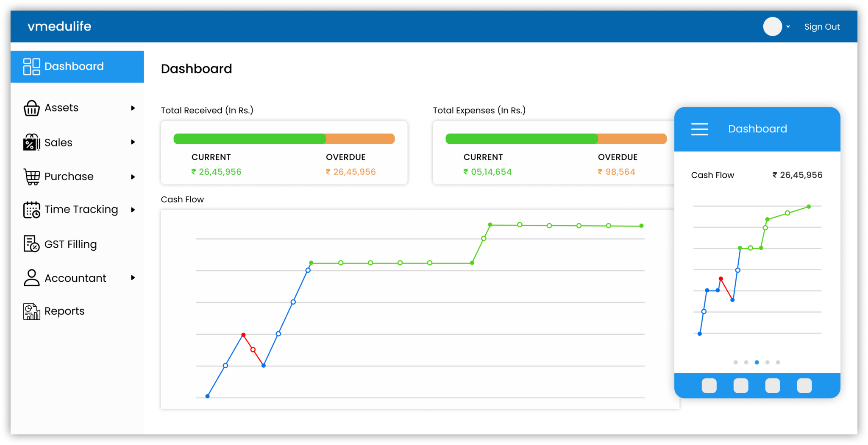Click the Dashboard grid icon in sidebar
The height and width of the screenshot is (445, 868).
pos(31,67)
